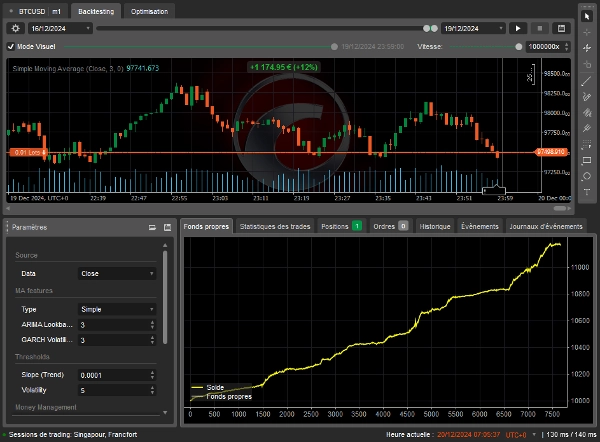Image resolution: width=600 pixels, height=442 pixels.
Task: Open the Historique tab
Action: pyautogui.click(x=435, y=227)
